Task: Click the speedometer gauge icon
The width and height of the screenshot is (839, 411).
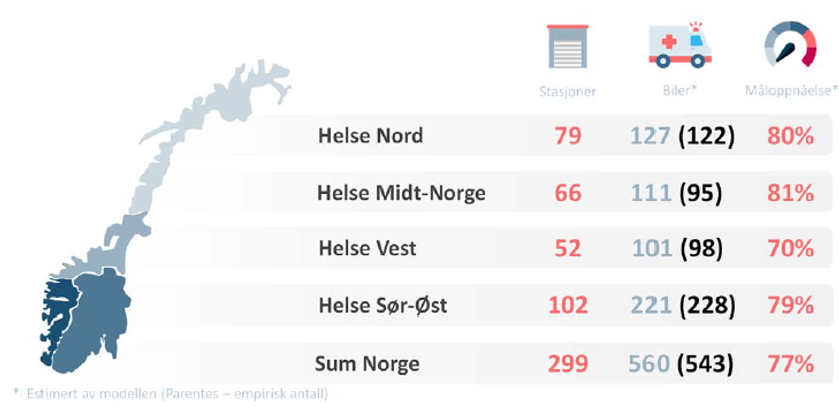Action: click(790, 46)
